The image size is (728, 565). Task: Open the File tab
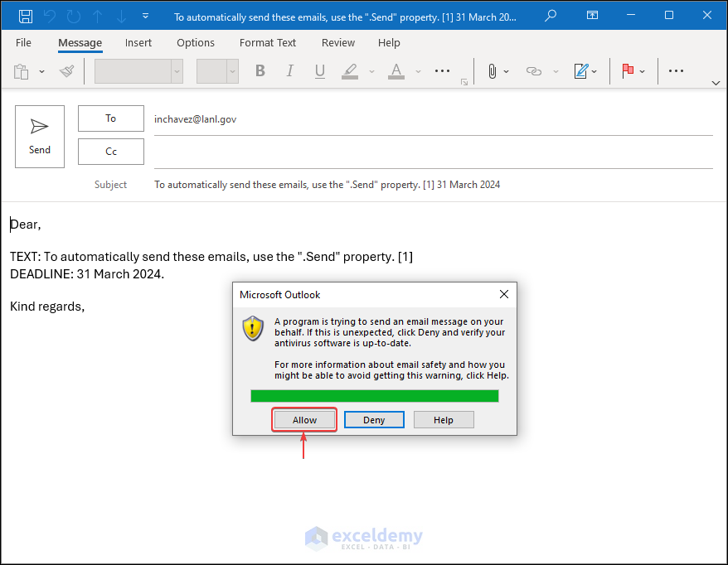click(23, 43)
